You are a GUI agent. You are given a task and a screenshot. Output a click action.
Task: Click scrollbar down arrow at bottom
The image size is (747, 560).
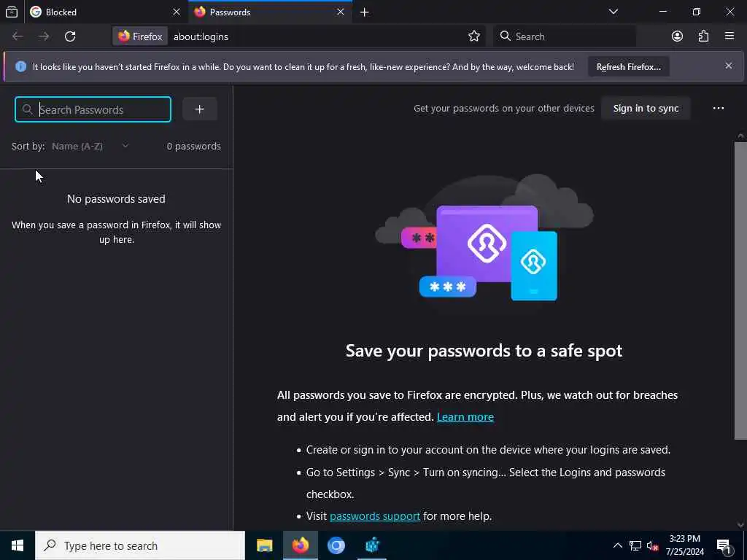click(x=740, y=525)
